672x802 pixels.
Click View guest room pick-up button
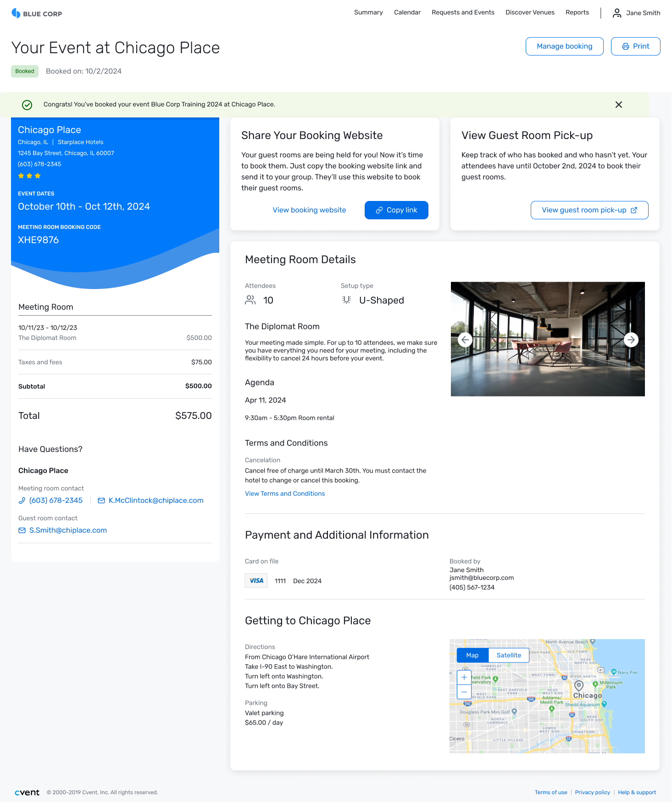point(589,210)
